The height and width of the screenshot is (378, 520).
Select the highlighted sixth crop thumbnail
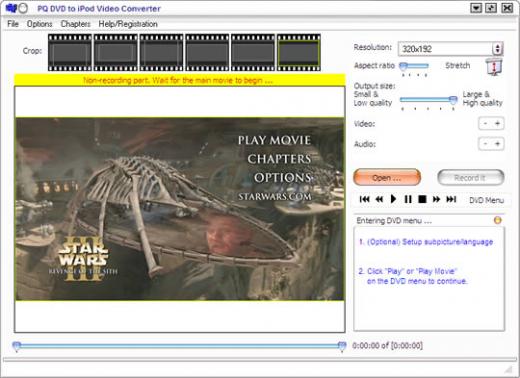point(299,52)
